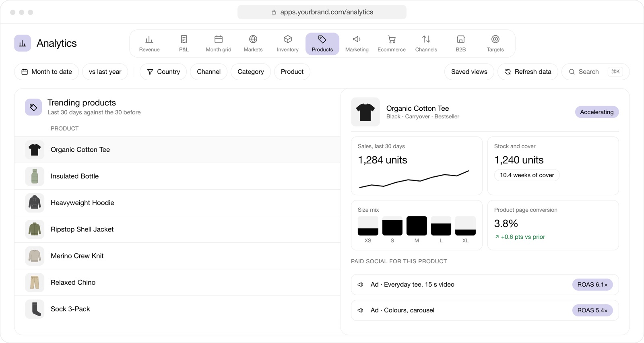The width and height of the screenshot is (644, 343).
Task: Open the Revenue tab
Action: pos(149,44)
